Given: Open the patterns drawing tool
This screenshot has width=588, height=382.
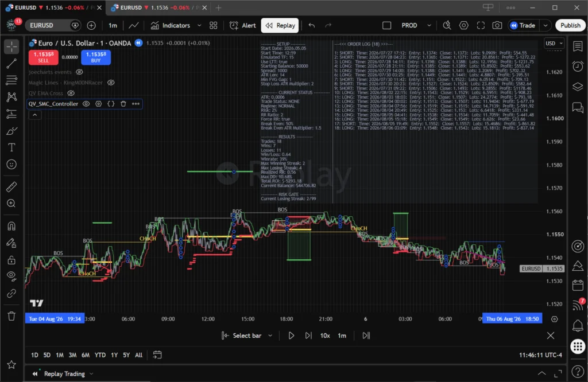Looking at the screenshot, I should click(x=11, y=97).
